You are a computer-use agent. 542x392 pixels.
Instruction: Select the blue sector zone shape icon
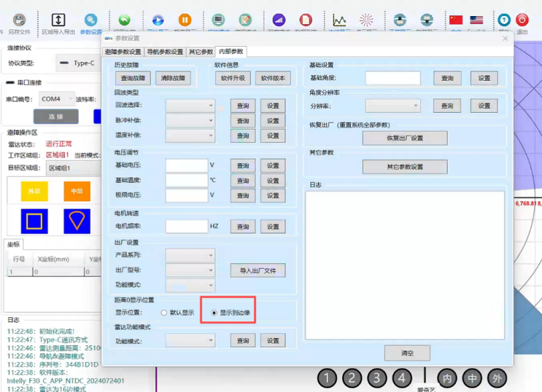(x=77, y=222)
